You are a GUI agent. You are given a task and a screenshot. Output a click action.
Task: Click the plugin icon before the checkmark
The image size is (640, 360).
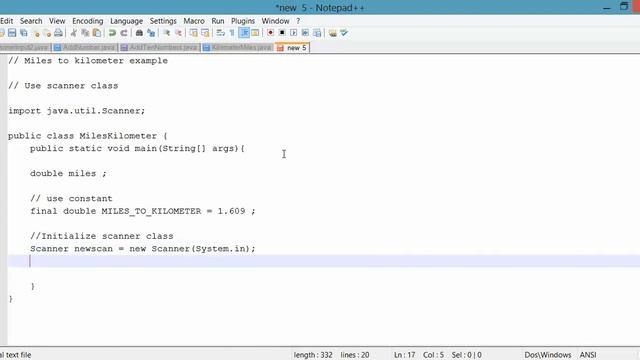point(333,33)
